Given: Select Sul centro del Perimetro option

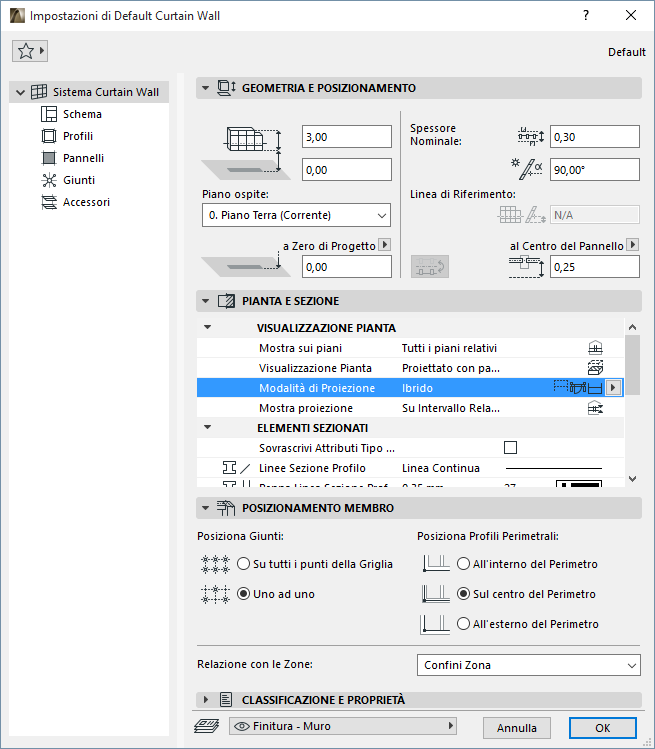Looking at the screenshot, I should point(526,594).
